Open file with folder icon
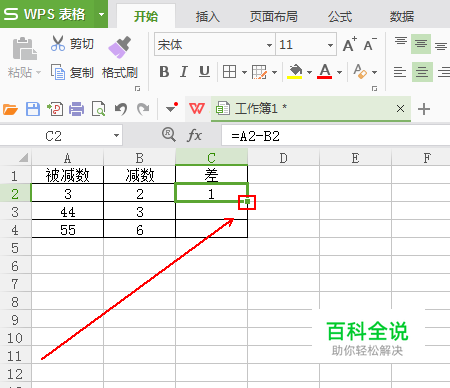Viewport: 450px width, 388px height. (10, 109)
